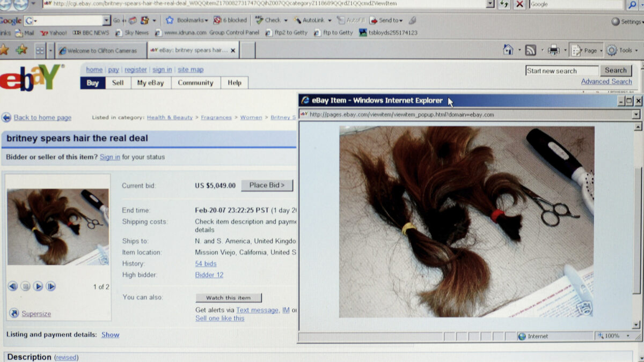The image size is (644, 362).
Task: Open Quick Tabs grid icon
Action: tap(40, 50)
